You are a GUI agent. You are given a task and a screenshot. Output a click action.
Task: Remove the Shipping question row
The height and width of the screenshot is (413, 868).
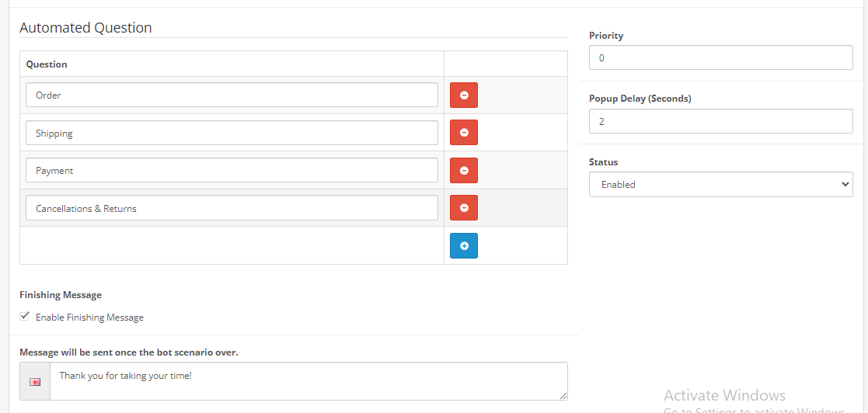[x=464, y=133]
